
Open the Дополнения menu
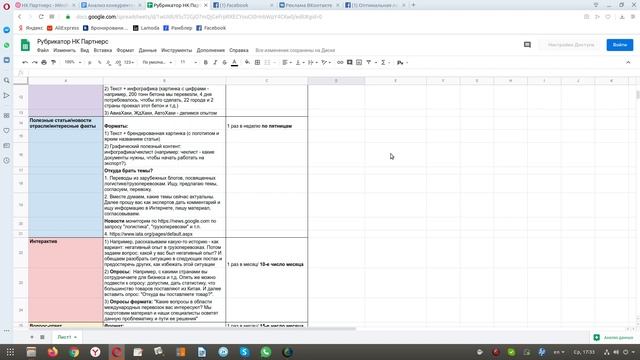coord(211,50)
